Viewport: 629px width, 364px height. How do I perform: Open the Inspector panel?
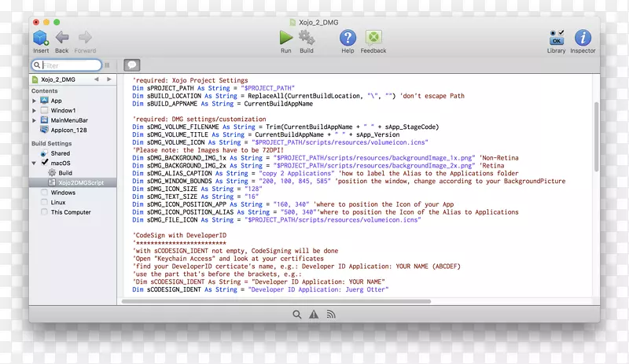(583, 37)
